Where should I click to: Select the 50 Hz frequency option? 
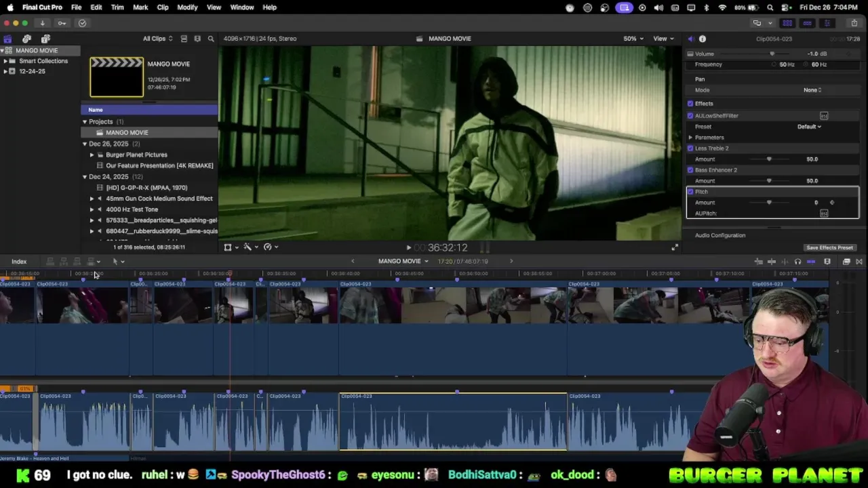point(783,64)
